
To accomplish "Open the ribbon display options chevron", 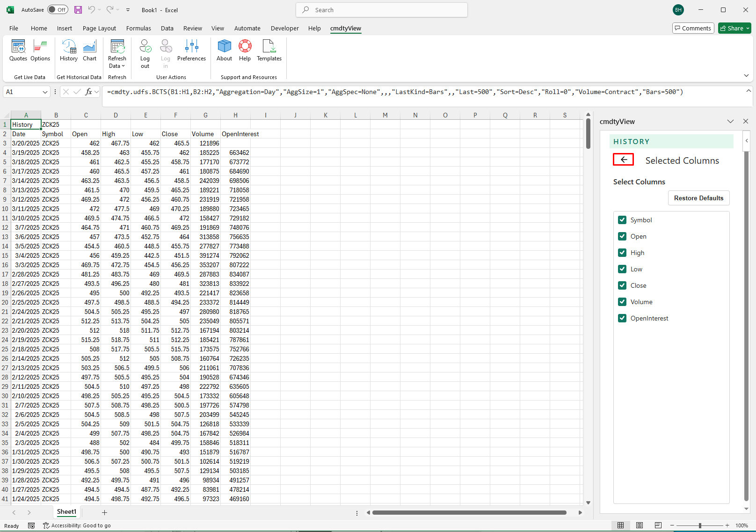I will pyautogui.click(x=746, y=75).
